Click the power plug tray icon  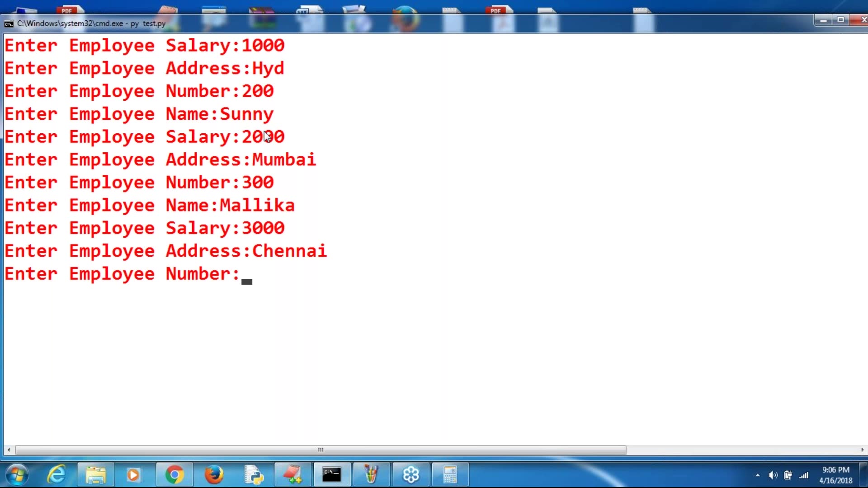(x=788, y=475)
